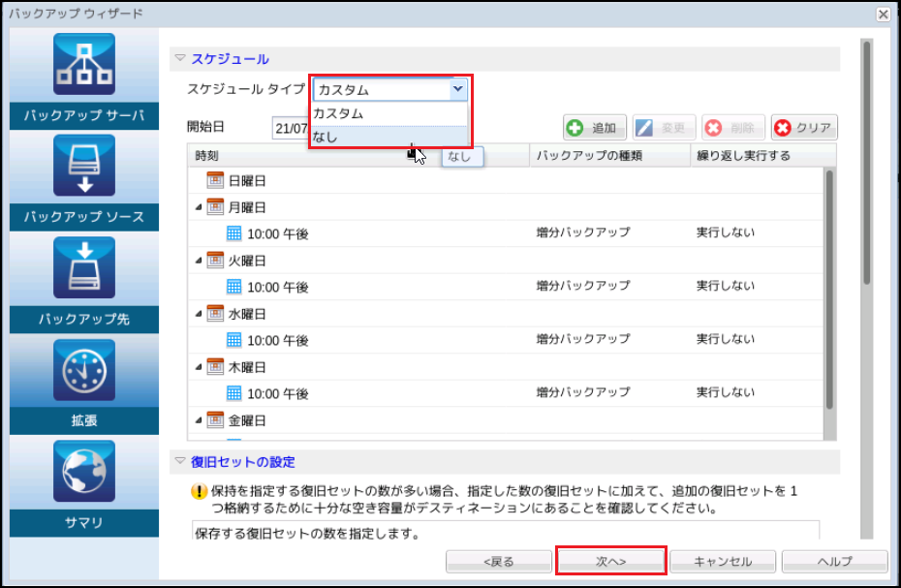901x588 pixels.
Task: Click the 削除 delete button
Action: click(x=733, y=128)
